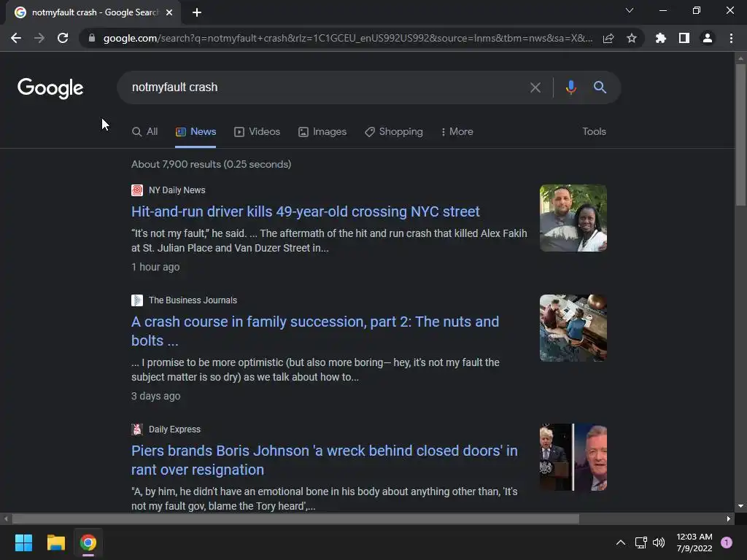Click the URL address bar
This screenshot has height=560, width=747.
coord(348,38)
